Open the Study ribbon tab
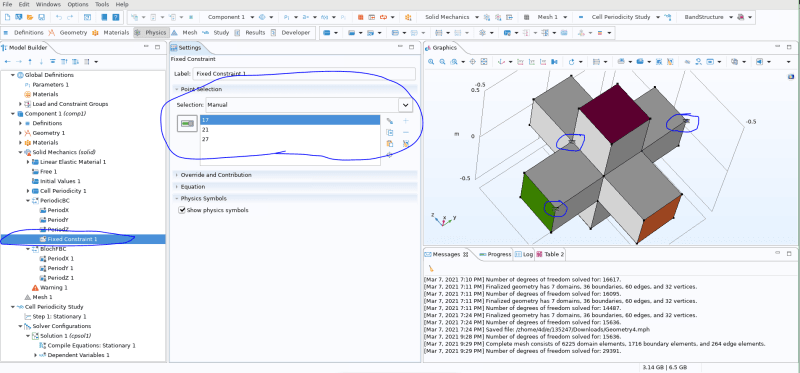The height and width of the screenshot is (373, 800). click(215, 33)
